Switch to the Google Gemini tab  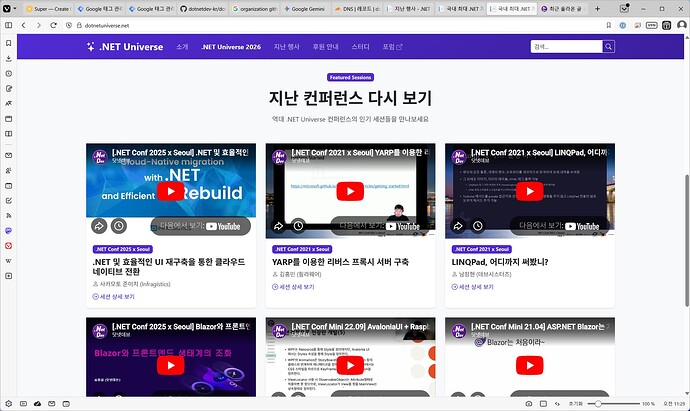tap(306, 9)
